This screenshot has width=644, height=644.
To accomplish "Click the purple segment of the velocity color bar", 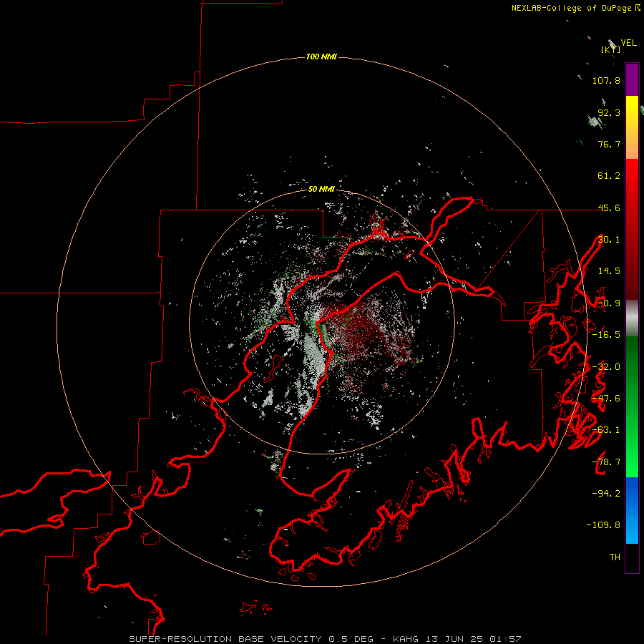I will click(x=632, y=79).
